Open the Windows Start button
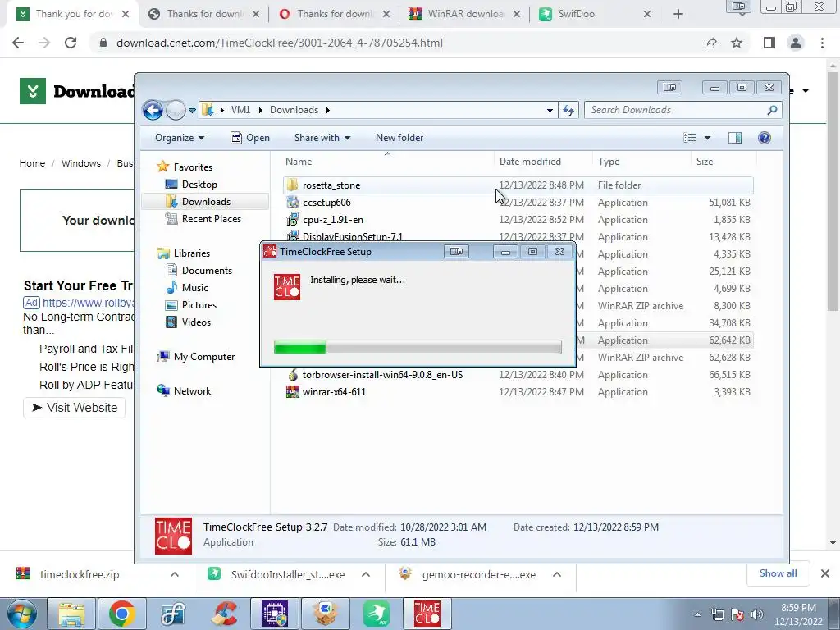Screen dimensions: 840x630 (x=21, y=614)
